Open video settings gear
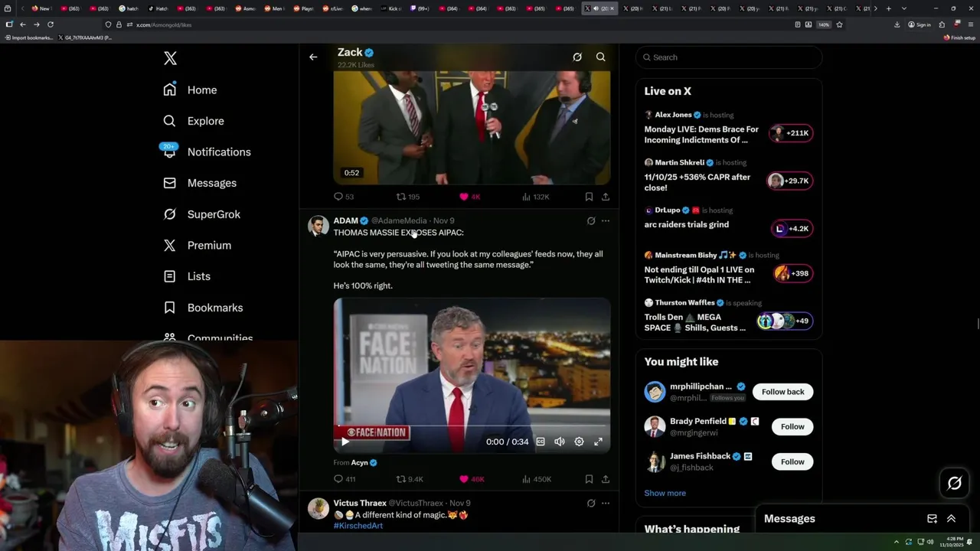 click(x=579, y=442)
